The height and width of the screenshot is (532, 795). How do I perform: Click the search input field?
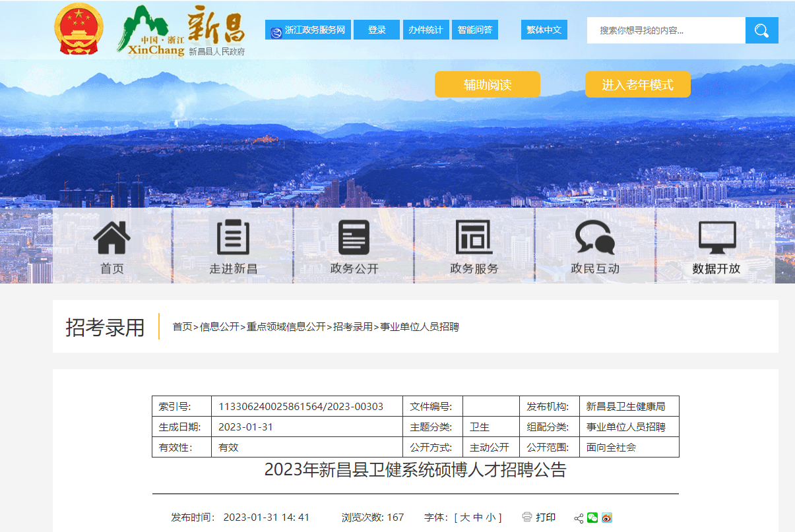[666, 30]
